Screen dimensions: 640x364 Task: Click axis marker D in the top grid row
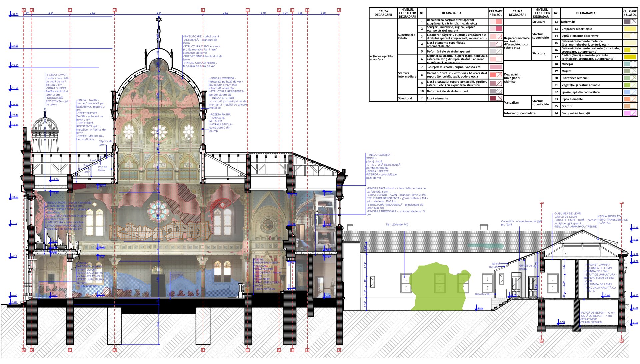point(115,10)
